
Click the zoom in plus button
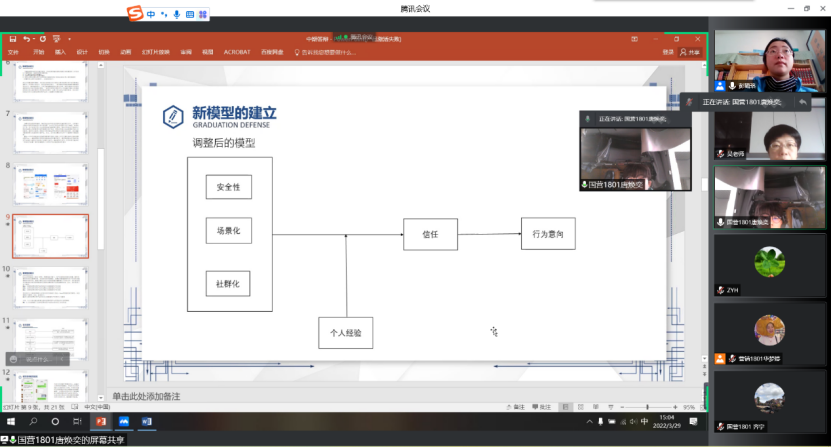(x=675, y=407)
